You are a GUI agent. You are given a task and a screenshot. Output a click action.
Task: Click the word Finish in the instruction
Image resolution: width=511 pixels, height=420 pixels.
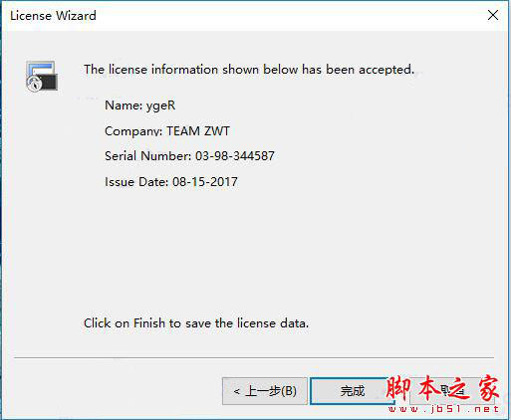click(149, 323)
